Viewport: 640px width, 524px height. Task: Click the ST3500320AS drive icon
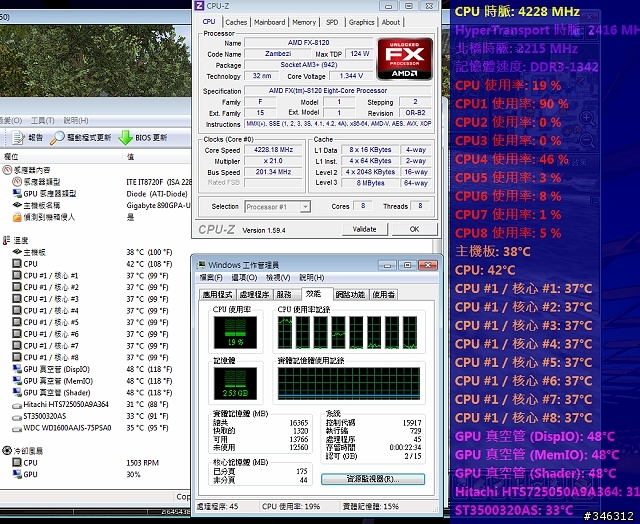click(x=17, y=417)
